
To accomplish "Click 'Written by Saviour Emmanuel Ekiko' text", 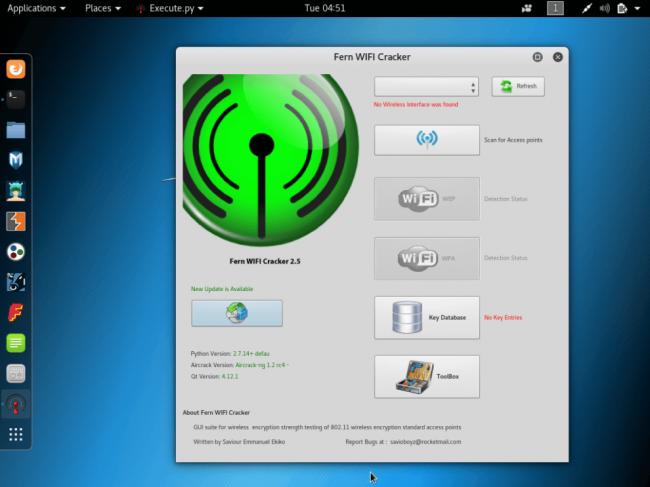I will point(239,442).
